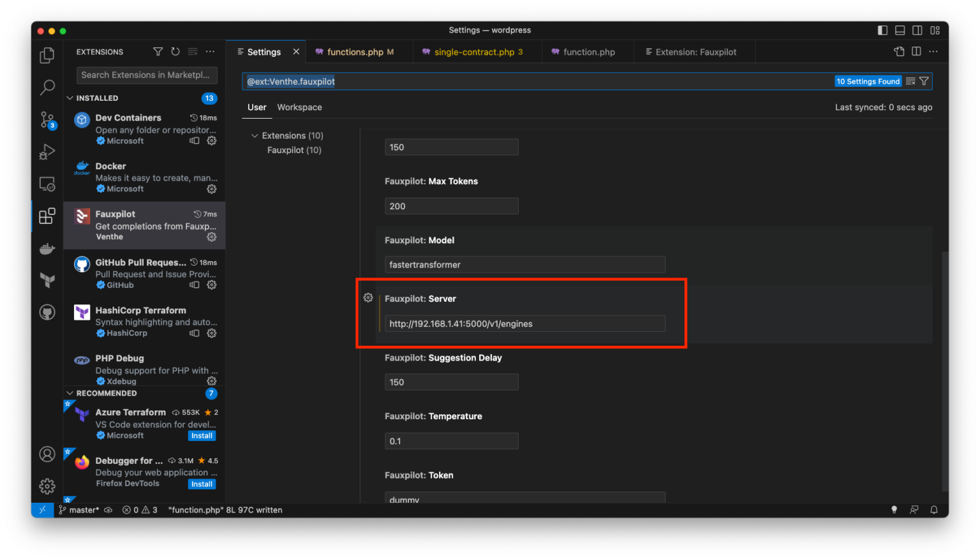980x559 pixels.
Task: Refresh the installed extensions list
Action: click(x=175, y=52)
